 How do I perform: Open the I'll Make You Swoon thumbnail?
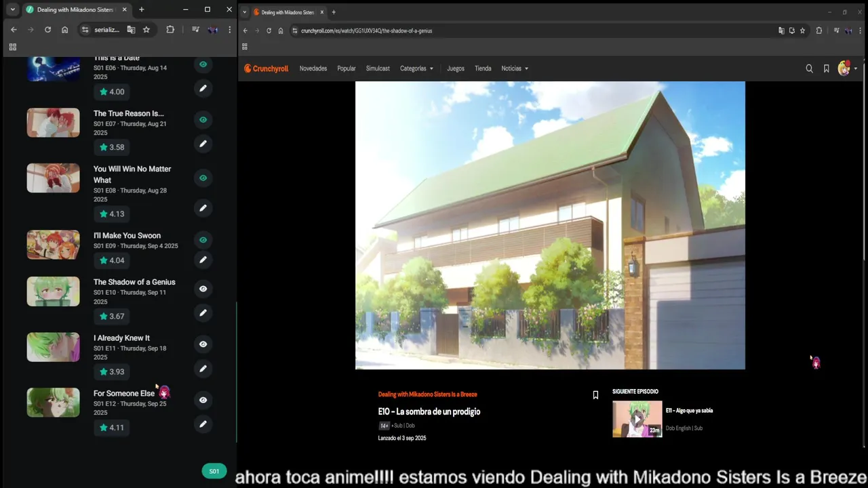coord(53,245)
